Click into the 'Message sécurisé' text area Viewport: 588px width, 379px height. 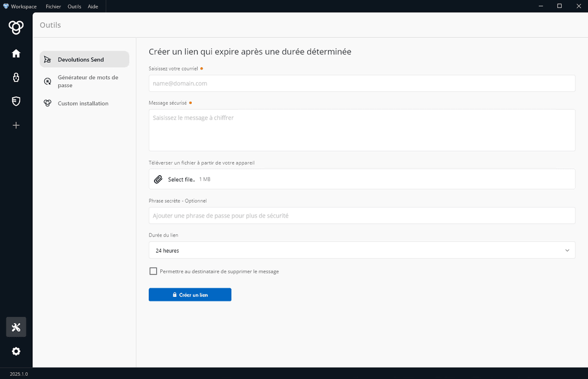point(362,130)
